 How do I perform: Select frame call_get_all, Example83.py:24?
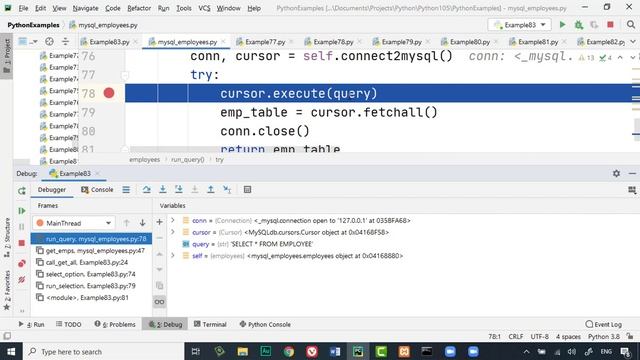click(x=91, y=262)
